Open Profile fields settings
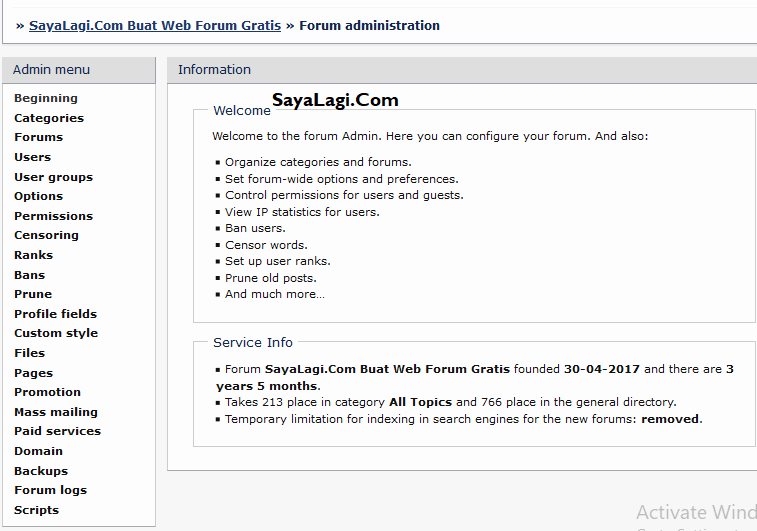The height and width of the screenshot is (531, 757). (55, 314)
